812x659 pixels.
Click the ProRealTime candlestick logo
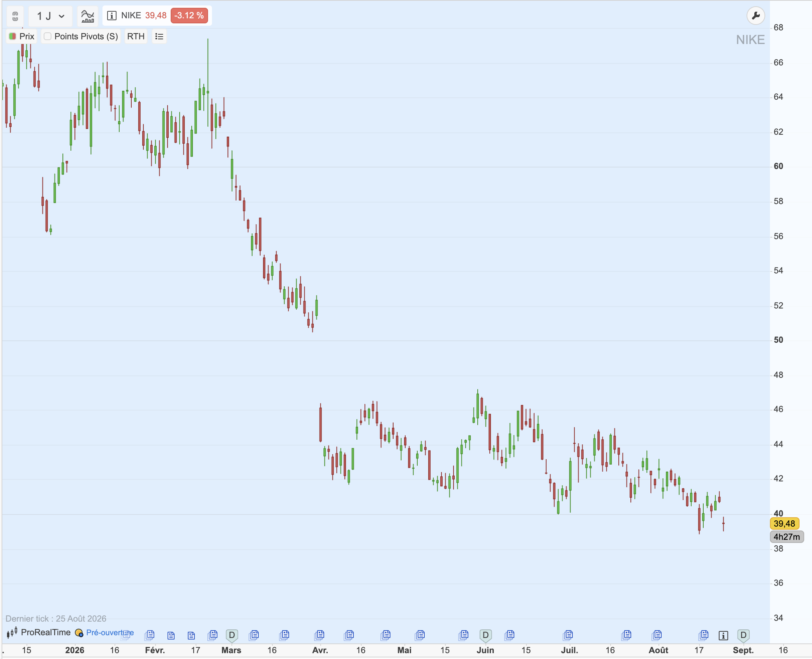pyautogui.click(x=12, y=632)
